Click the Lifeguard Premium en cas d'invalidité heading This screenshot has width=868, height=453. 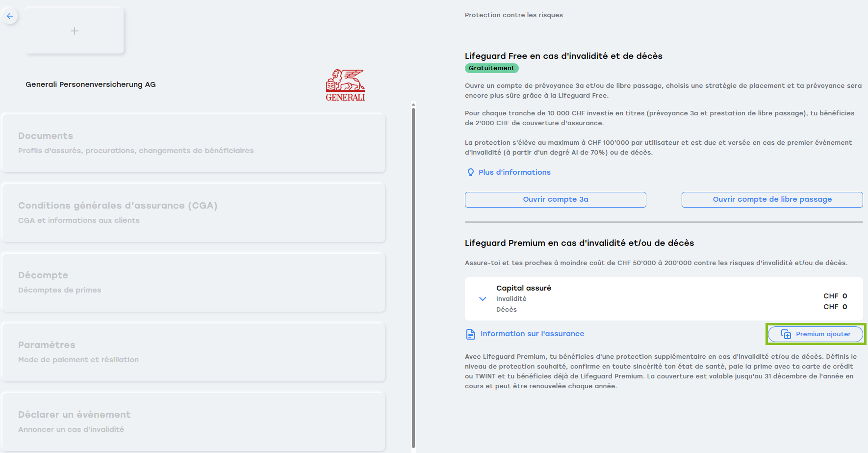click(579, 243)
